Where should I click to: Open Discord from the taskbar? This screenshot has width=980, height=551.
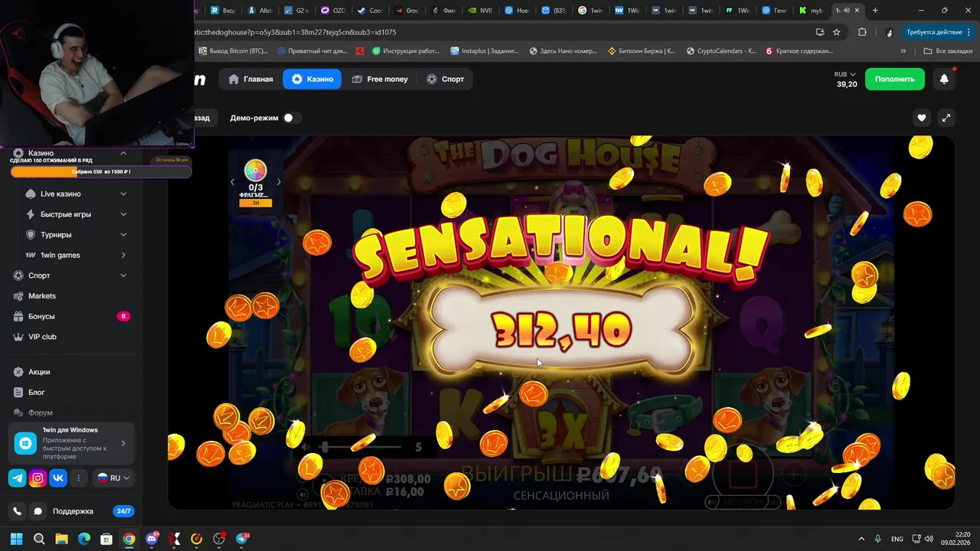[x=152, y=539]
